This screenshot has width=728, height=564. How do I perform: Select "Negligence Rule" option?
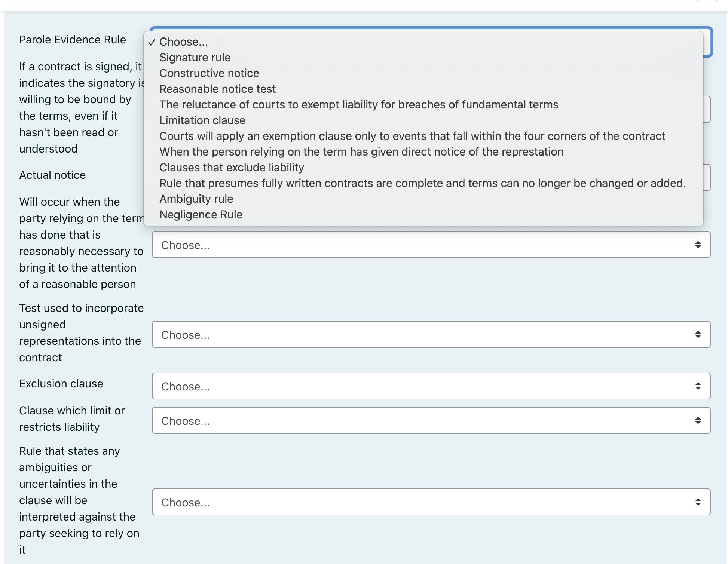201,214
